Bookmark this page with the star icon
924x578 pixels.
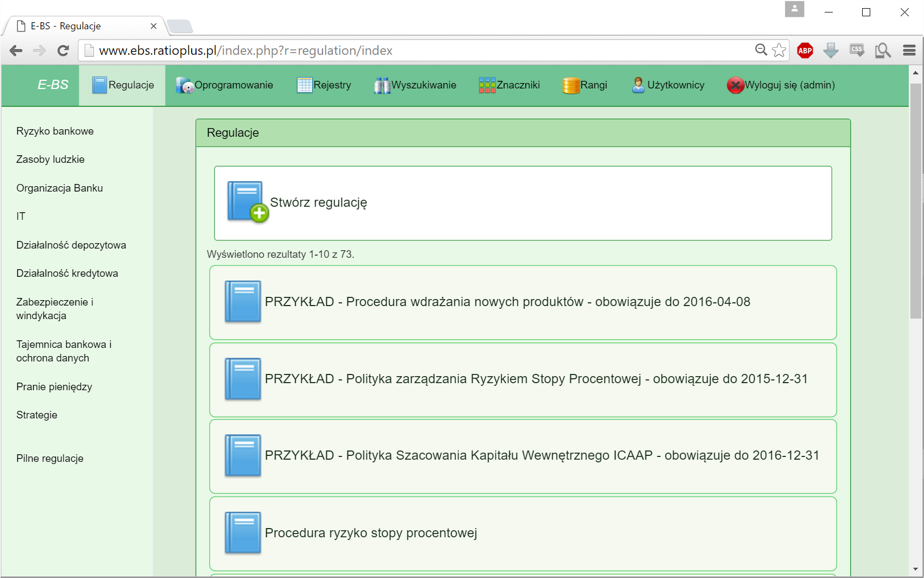tap(779, 50)
